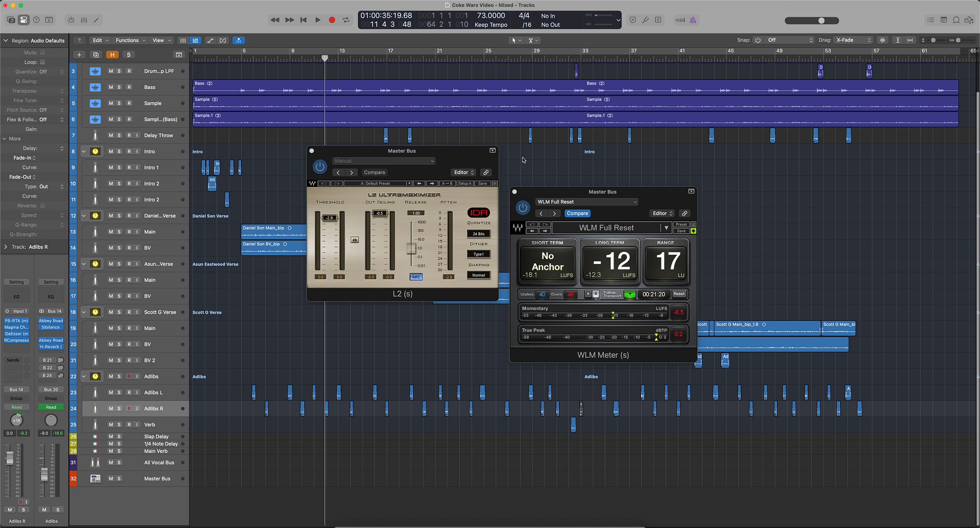Adjust the L2 Release slider
This screenshot has width=980, height=528.
coord(411,248)
